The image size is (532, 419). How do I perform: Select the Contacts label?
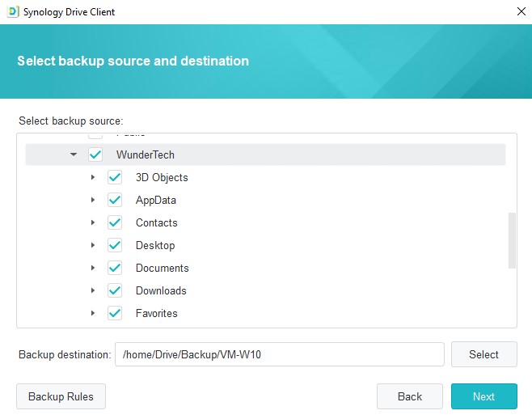click(x=156, y=222)
